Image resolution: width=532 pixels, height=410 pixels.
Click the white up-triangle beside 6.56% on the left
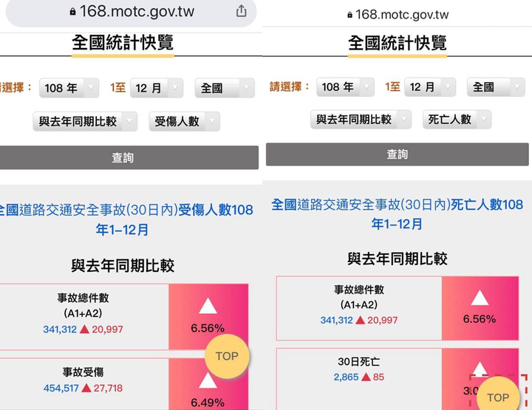tap(208, 306)
